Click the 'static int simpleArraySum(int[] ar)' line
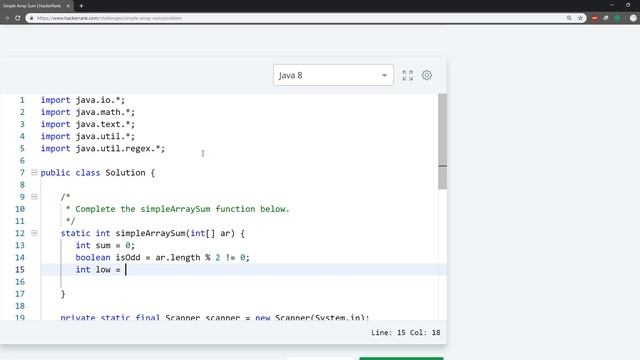This screenshot has height=360, width=640. (153, 233)
